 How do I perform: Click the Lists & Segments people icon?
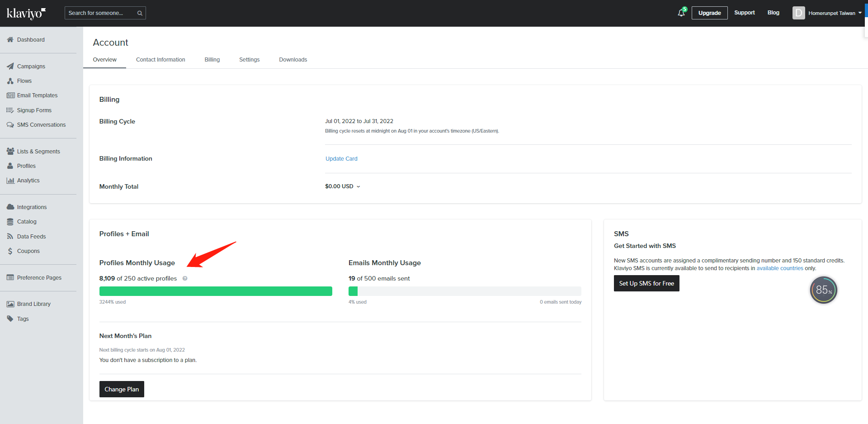coord(10,152)
